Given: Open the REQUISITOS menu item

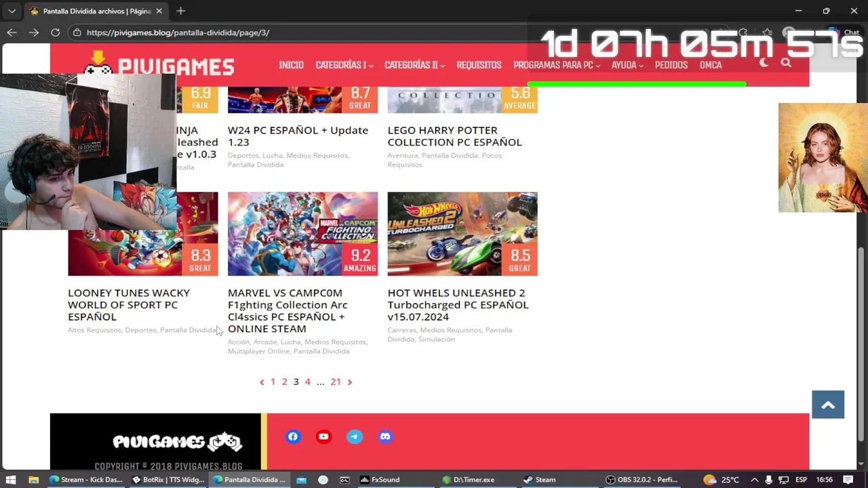Looking at the screenshot, I should pos(479,65).
